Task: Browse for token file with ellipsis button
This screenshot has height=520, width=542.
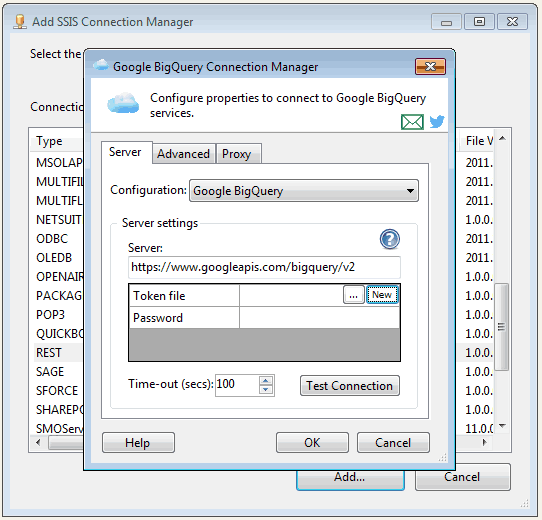Action: click(353, 295)
